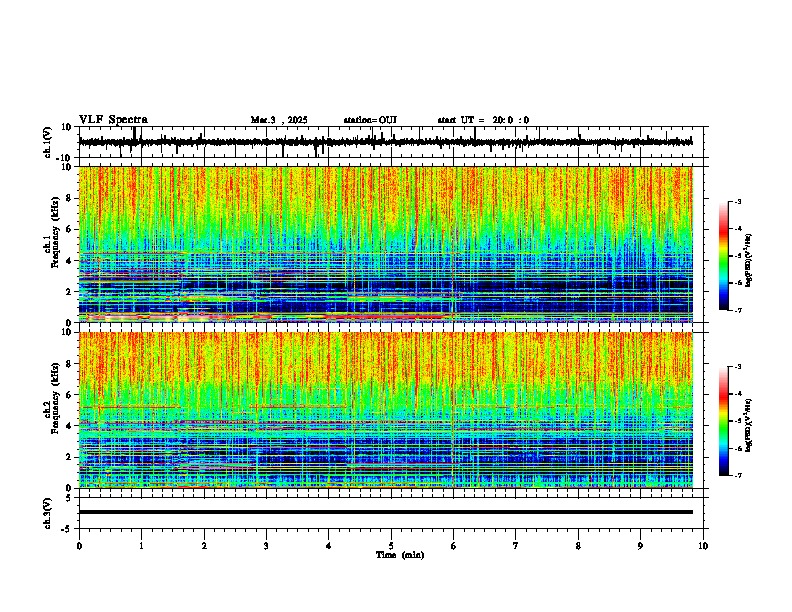
Task: Click the "7" tick on the Time axis
Action: (516, 546)
